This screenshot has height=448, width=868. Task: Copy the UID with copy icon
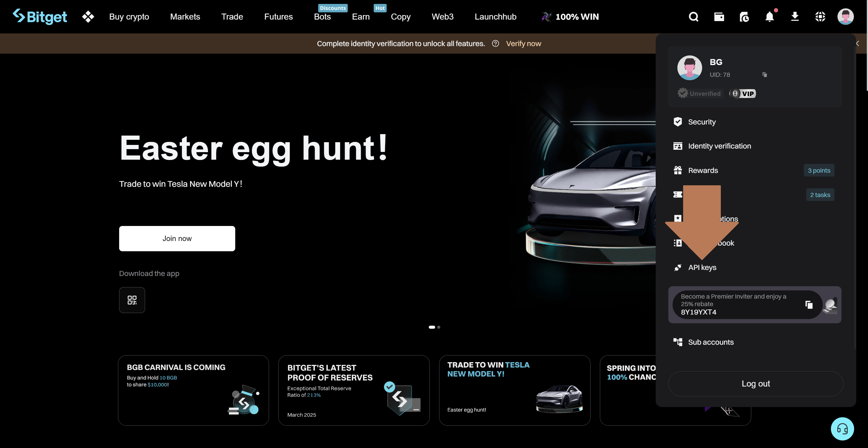point(765,75)
